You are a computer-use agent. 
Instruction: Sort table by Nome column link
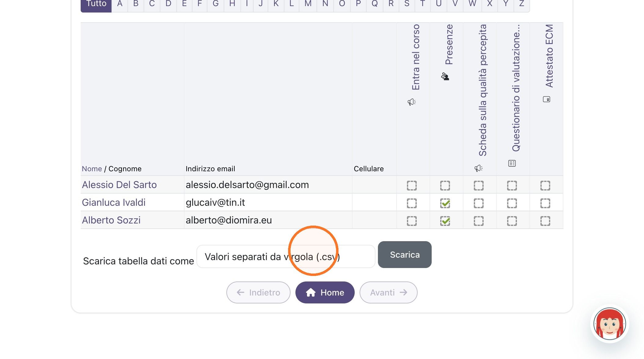92,169
